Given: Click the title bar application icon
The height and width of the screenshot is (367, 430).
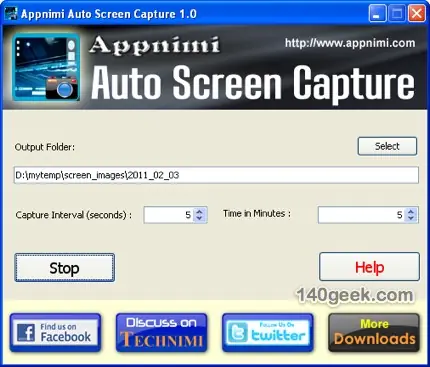Looking at the screenshot, I should click(11, 14).
